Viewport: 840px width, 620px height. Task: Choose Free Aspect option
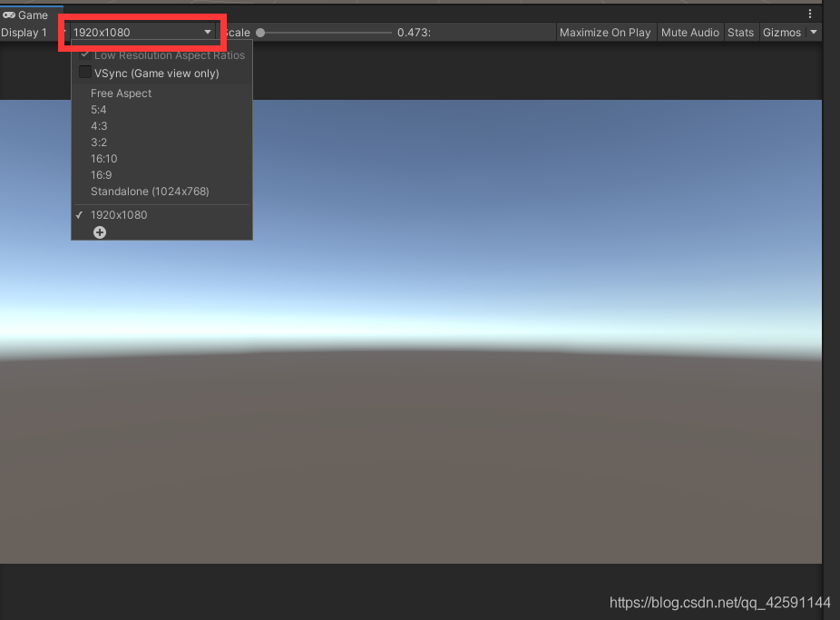click(x=161, y=93)
